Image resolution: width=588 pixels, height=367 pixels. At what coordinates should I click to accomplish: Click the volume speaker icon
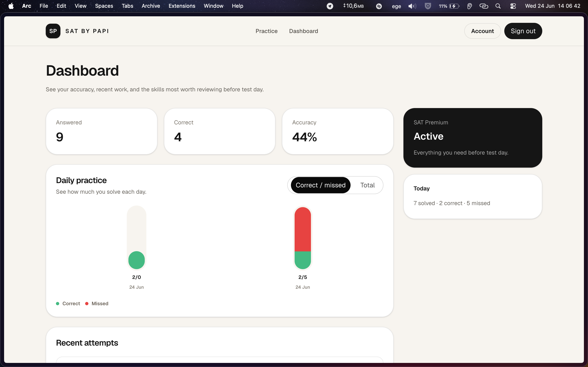(x=412, y=6)
